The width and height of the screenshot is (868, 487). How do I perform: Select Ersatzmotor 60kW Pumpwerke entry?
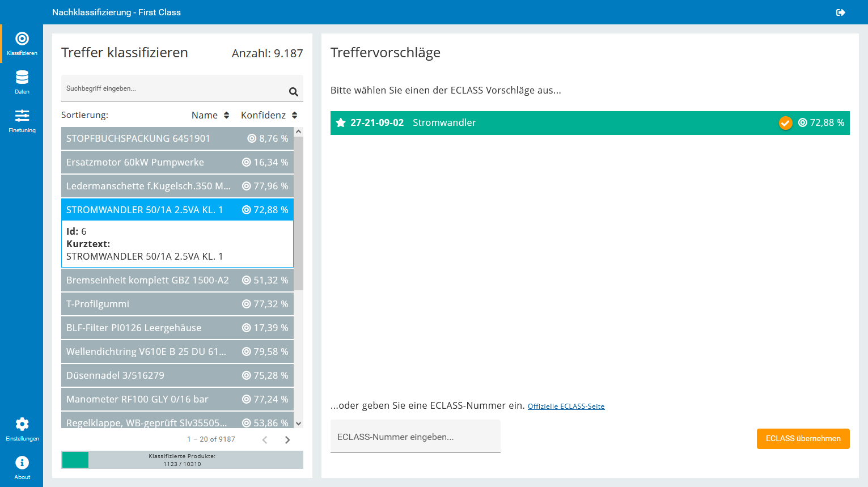pos(177,162)
